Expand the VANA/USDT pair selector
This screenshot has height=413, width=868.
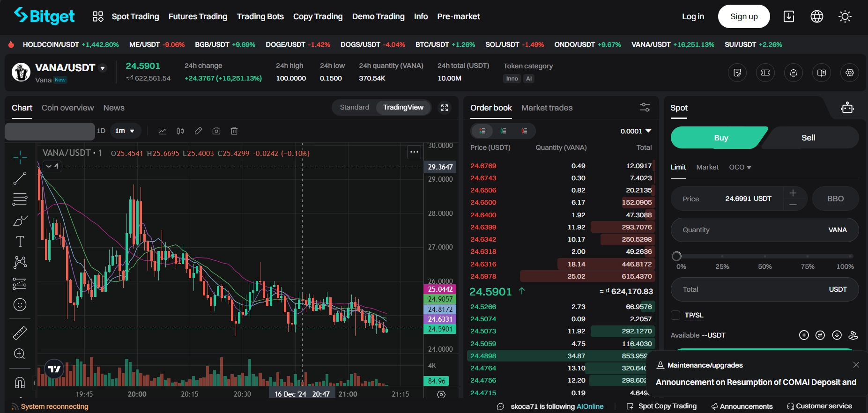103,68
